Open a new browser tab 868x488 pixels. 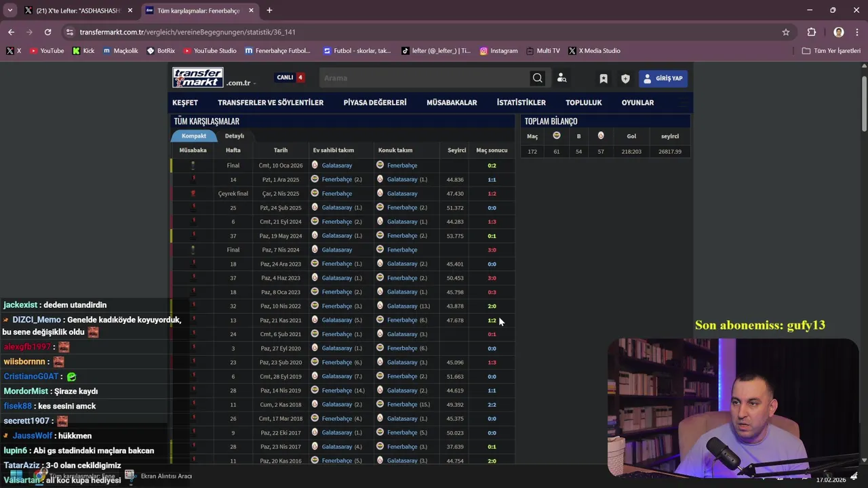click(x=269, y=11)
